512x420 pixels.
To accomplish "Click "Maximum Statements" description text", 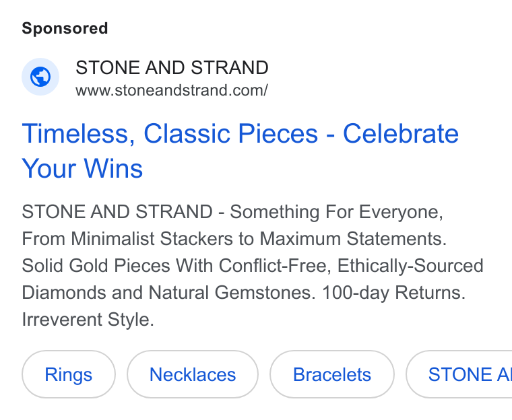I will click(353, 238).
